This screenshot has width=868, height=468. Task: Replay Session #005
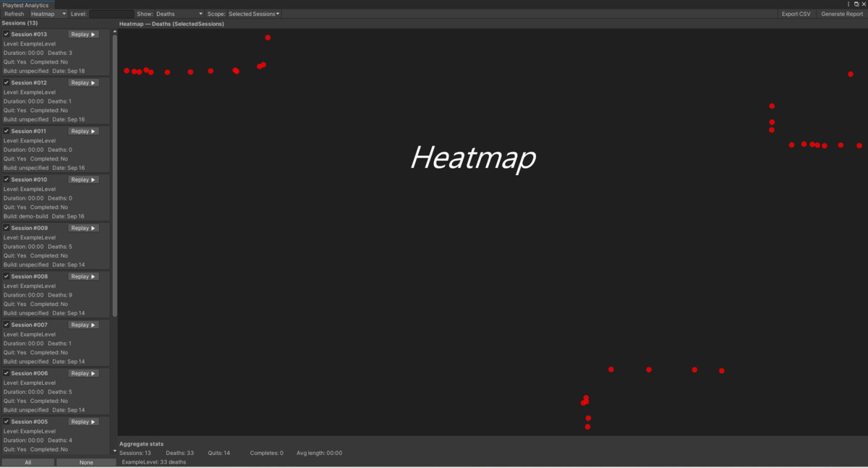coord(83,422)
